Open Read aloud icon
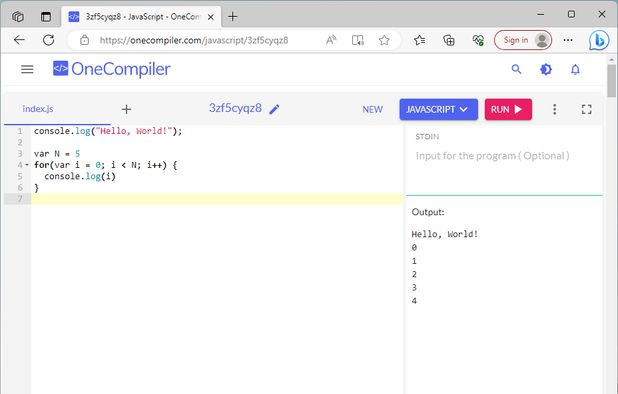The width and height of the screenshot is (618, 394). [331, 40]
